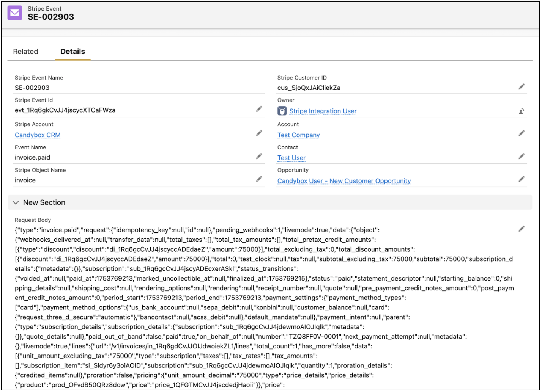Open the Test User contact link
542x392 pixels.
click(291, 158)
